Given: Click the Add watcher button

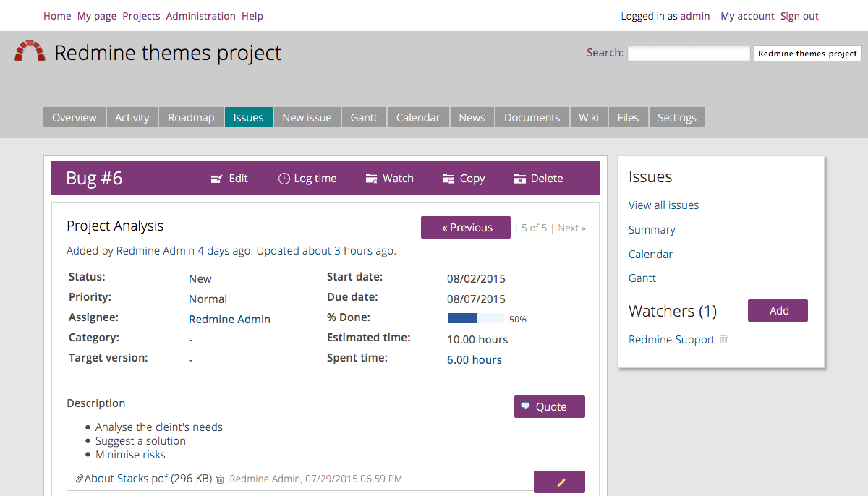Looking at the screenshot, I should pos(778,311).
